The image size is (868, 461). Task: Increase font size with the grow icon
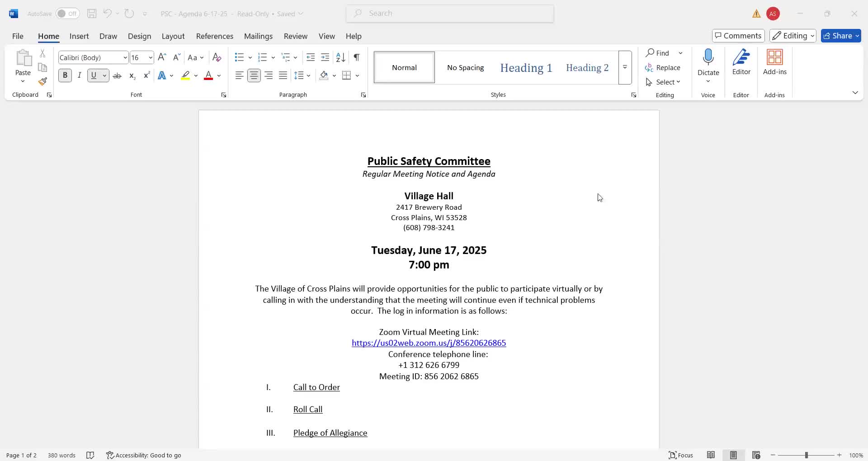tap(162, 57)
